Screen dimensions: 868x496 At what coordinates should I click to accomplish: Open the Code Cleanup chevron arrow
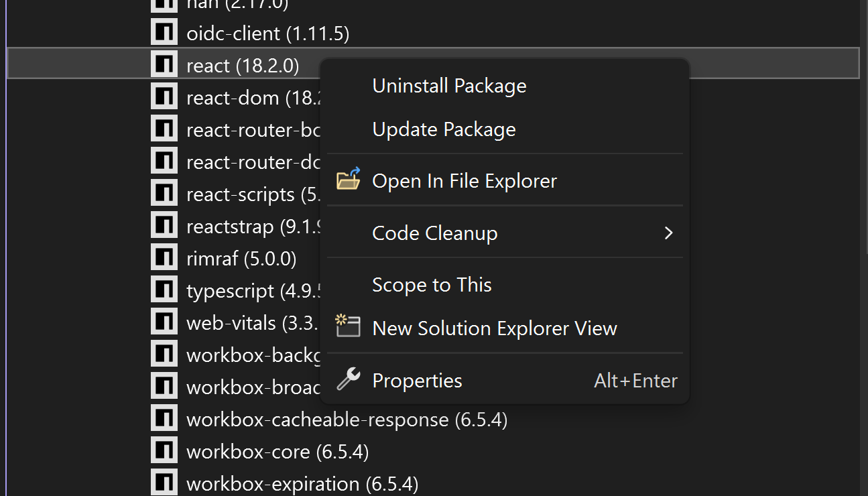tap(668, 233)
